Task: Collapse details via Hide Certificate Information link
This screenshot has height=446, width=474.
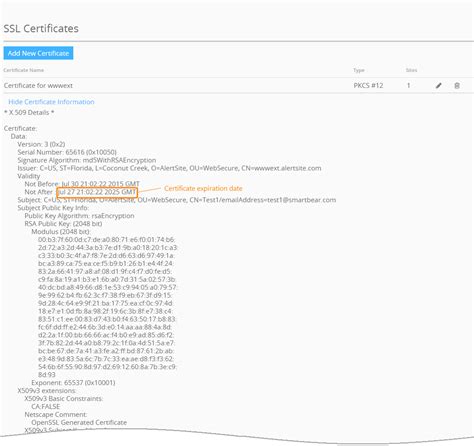Action: [51, 102]
